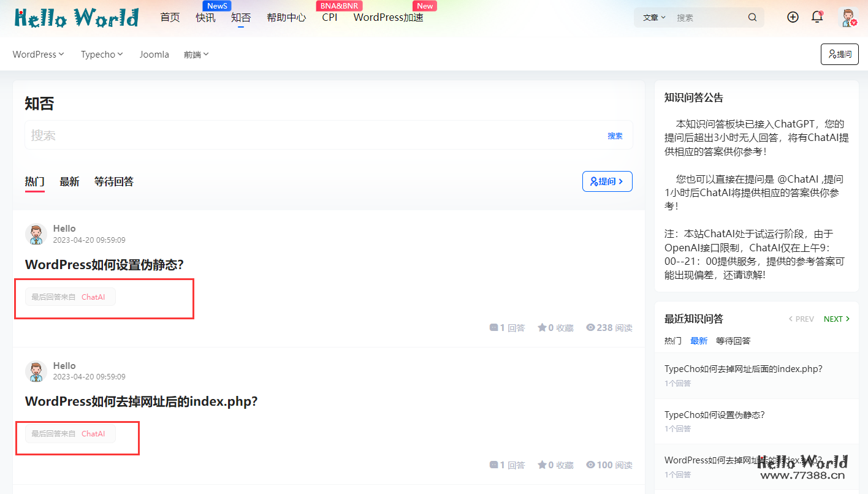The width and height of the screenshot is (868, 494).
Task: Open the 帮助中心 menu item
Action: [x=286, y=17]
